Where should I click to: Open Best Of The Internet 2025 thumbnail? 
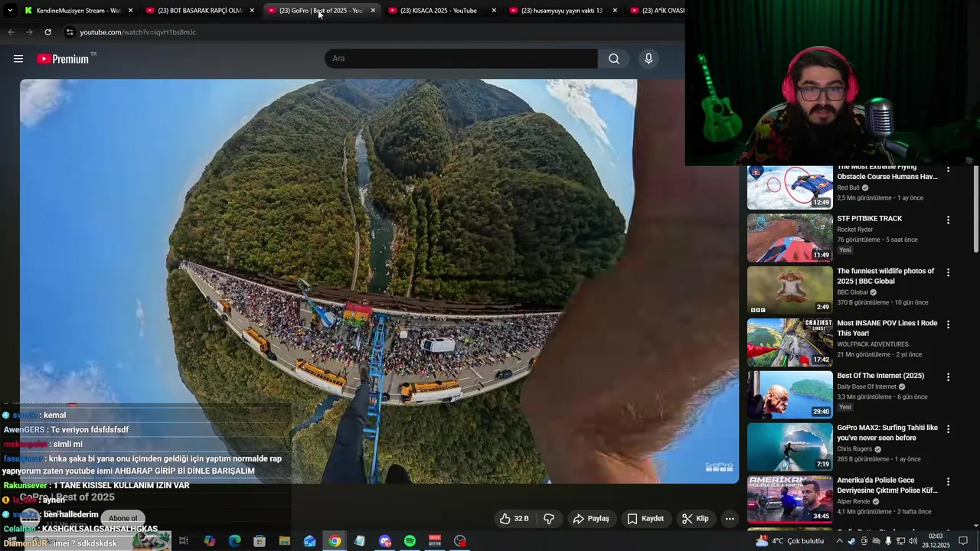click(790, 395)
